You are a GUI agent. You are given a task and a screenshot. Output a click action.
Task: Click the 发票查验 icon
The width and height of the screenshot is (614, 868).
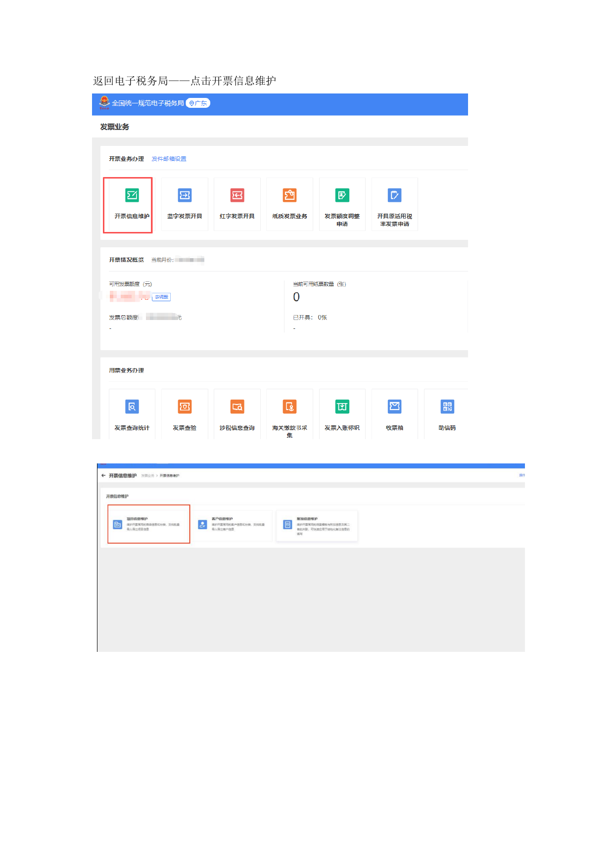pos(185,407)
